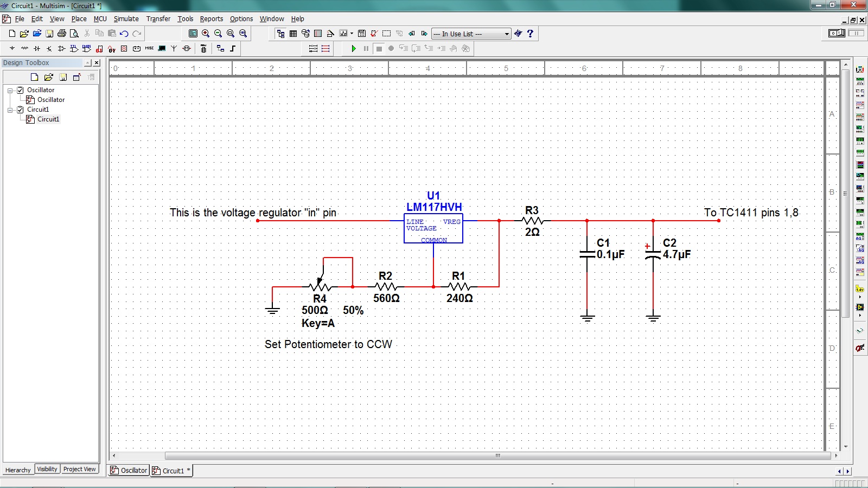Click the Toggle Full Screen icon
The image size is (868, 488).
pos(193,34)
